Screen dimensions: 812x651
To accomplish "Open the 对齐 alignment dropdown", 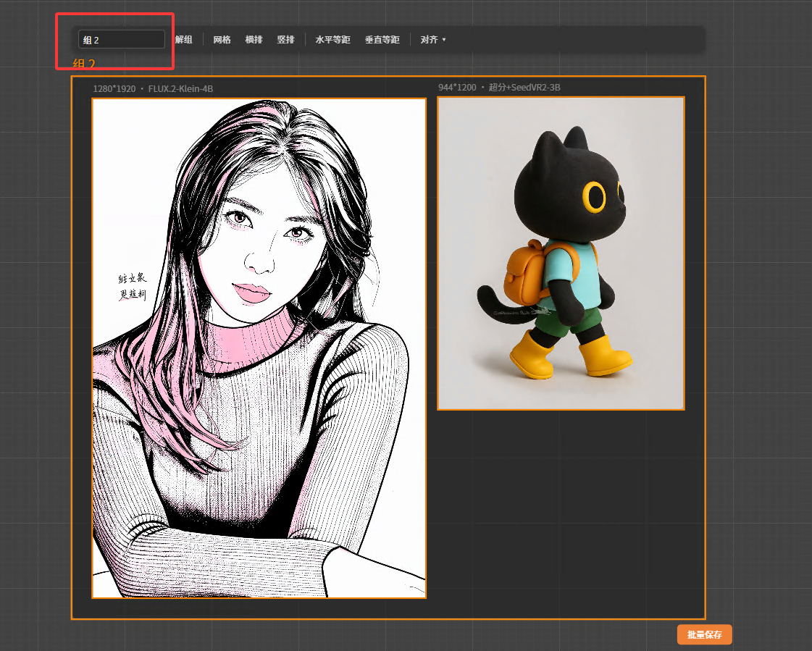I will pos(433,39).
